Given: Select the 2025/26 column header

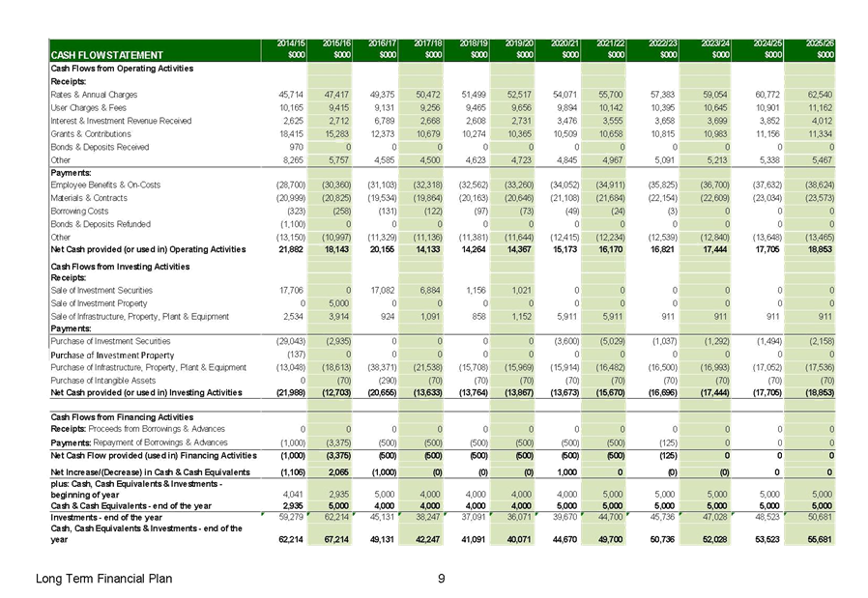Looking at the screenshot, I should click(x=819, y=49).
